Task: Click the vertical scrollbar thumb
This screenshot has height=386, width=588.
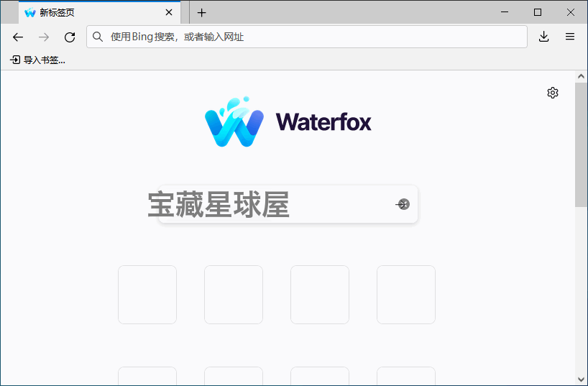Action: (x=582, y=144)
